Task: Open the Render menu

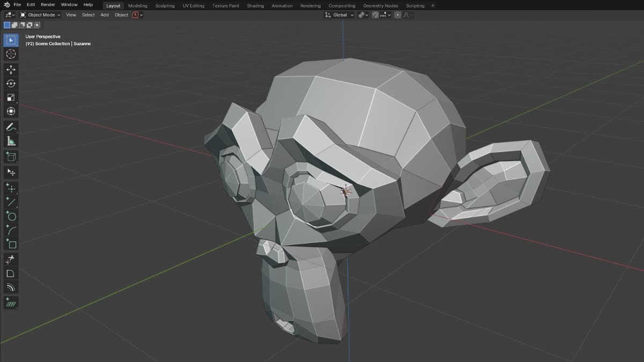Action: (47, 4)
